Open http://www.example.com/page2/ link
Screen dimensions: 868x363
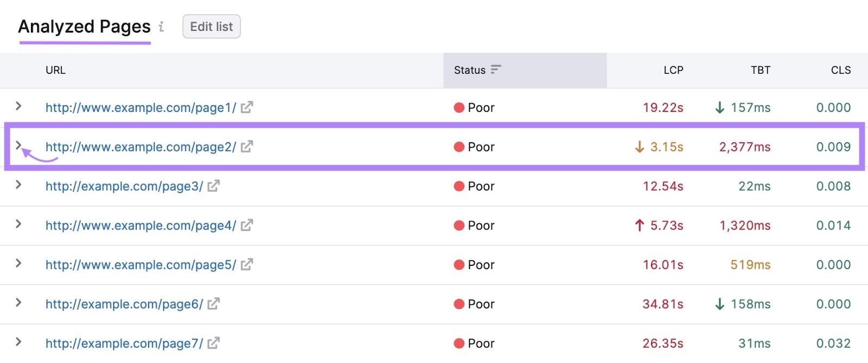click(x=141, y=147)
